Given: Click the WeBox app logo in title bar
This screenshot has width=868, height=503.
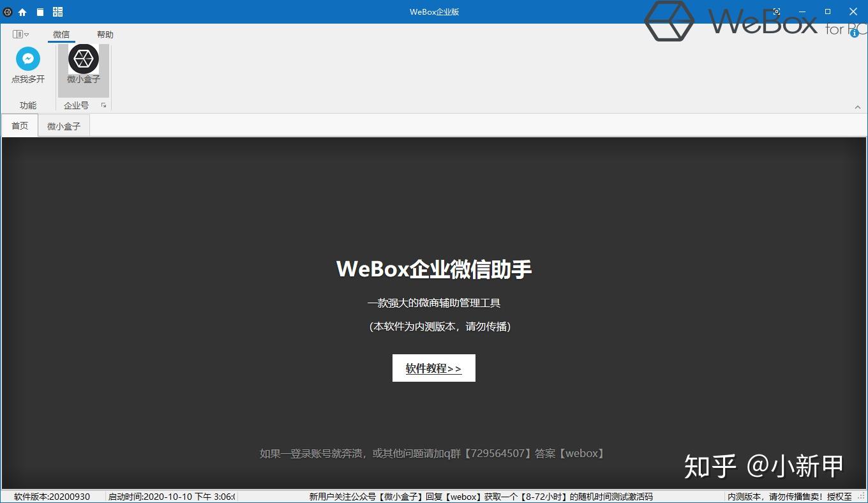Looking at the screenshot, I should click(8, 11).
